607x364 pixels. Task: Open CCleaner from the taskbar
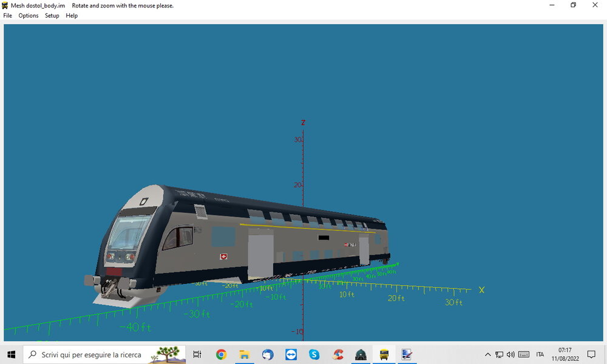pos(337,354)
